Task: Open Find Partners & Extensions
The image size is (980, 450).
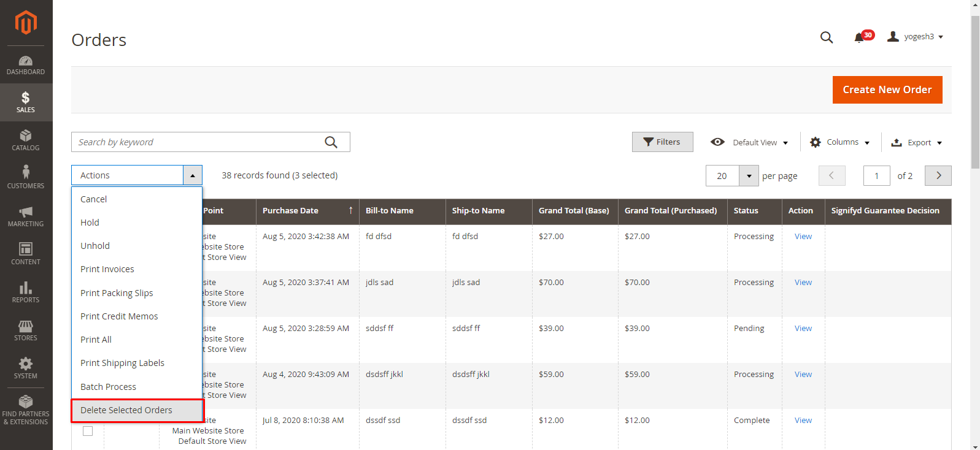Action: [26, 410]
